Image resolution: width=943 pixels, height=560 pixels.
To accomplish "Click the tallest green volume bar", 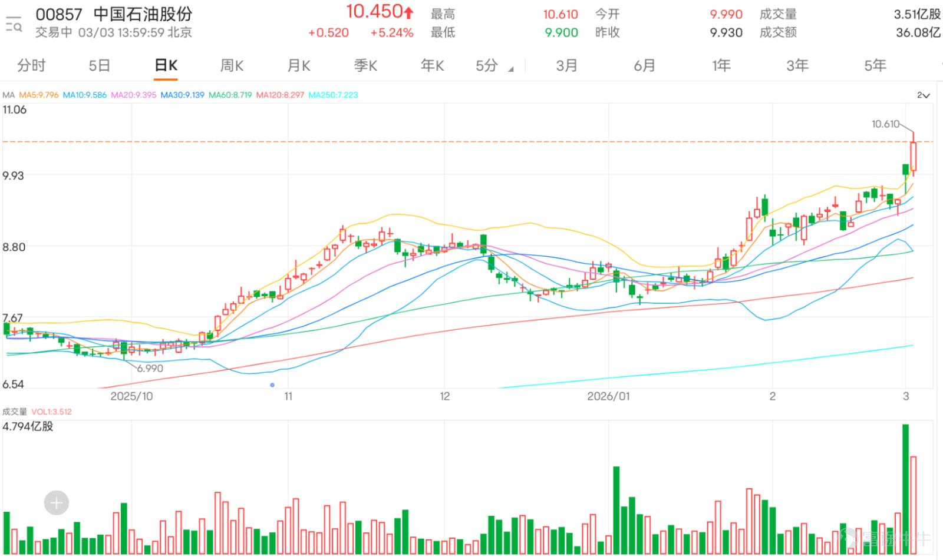I will point(905,489).
